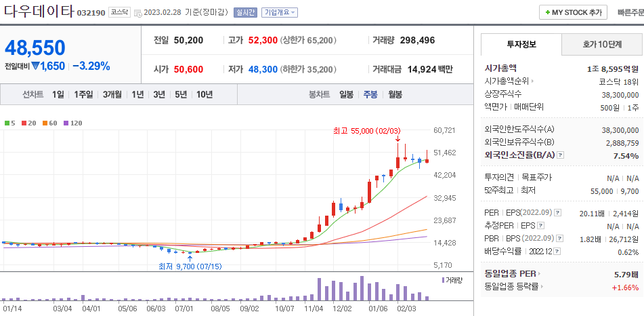The height and width of the screenshot is (316, 644).
Task: Click the red 20-day moving average legend marker
Action: [x=24, y=123]
